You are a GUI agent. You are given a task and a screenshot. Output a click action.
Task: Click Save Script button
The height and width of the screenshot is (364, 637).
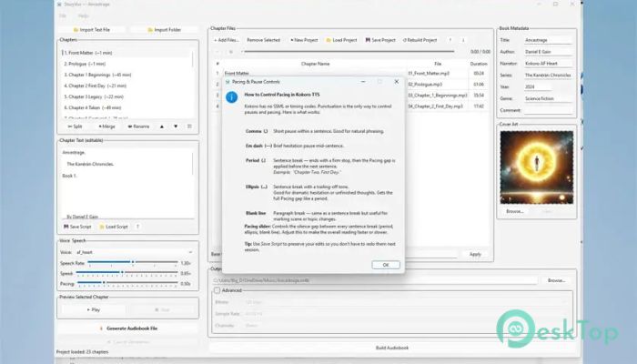(77, 227)
